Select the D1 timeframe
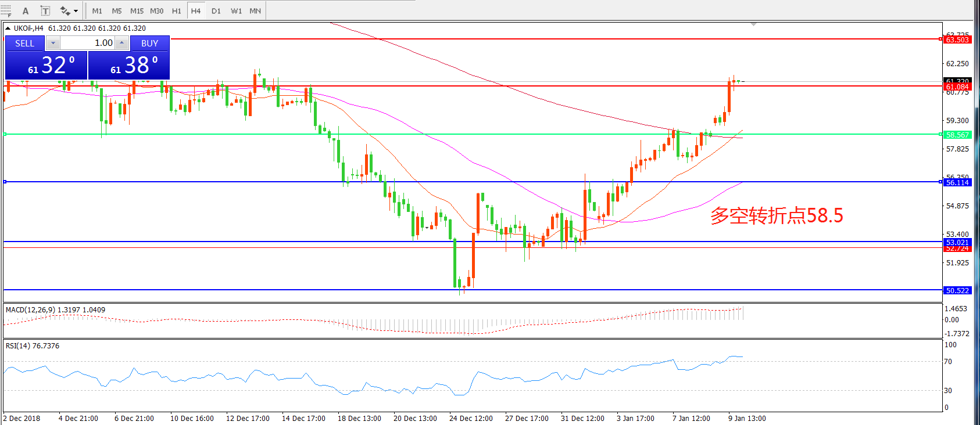Screen dimensions: 980x425 click(x=216, y=11)
